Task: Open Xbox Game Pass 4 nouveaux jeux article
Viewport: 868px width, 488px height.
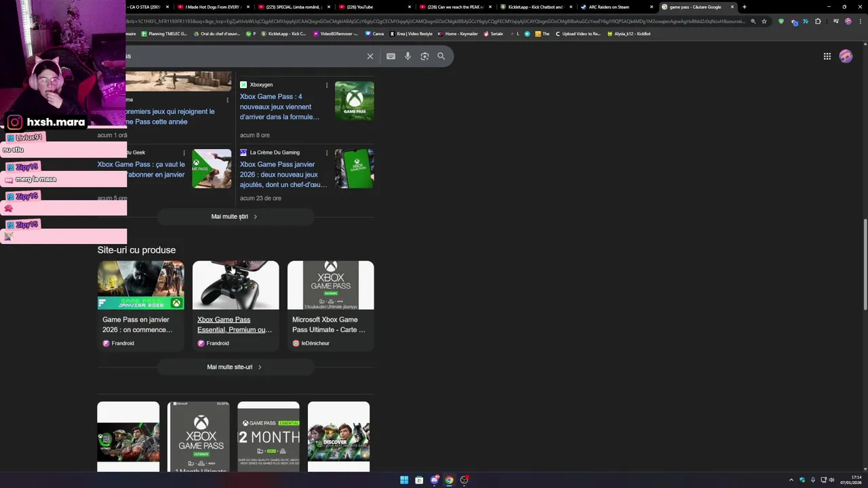Action: pos(280,106)
